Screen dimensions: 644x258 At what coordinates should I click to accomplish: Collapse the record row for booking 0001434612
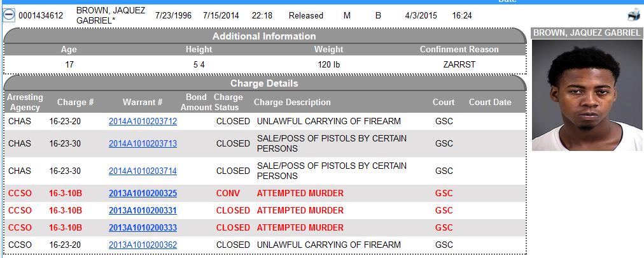9,16
